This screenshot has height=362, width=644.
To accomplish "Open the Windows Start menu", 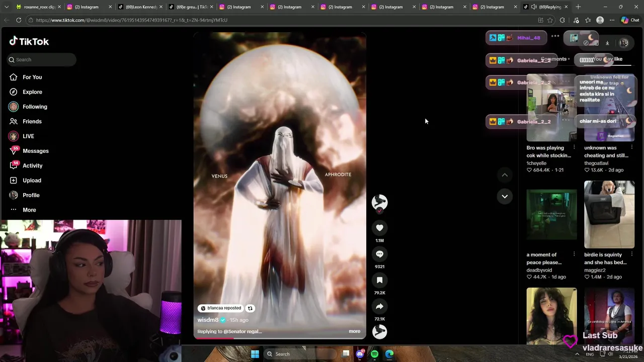I will tap(255, 354).
